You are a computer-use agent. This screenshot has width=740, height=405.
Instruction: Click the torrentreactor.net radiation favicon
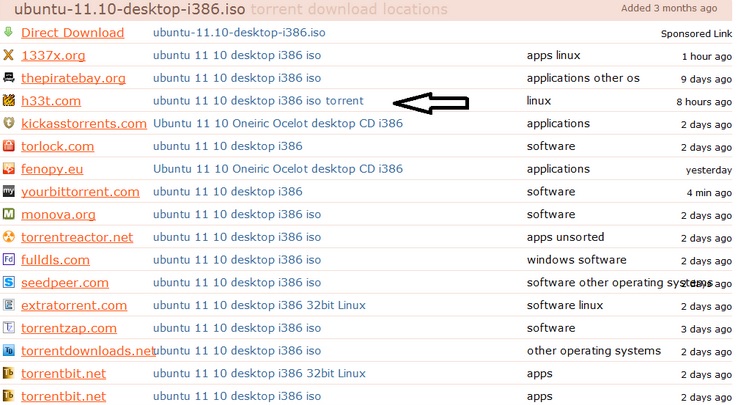click(x=8, y=236)
